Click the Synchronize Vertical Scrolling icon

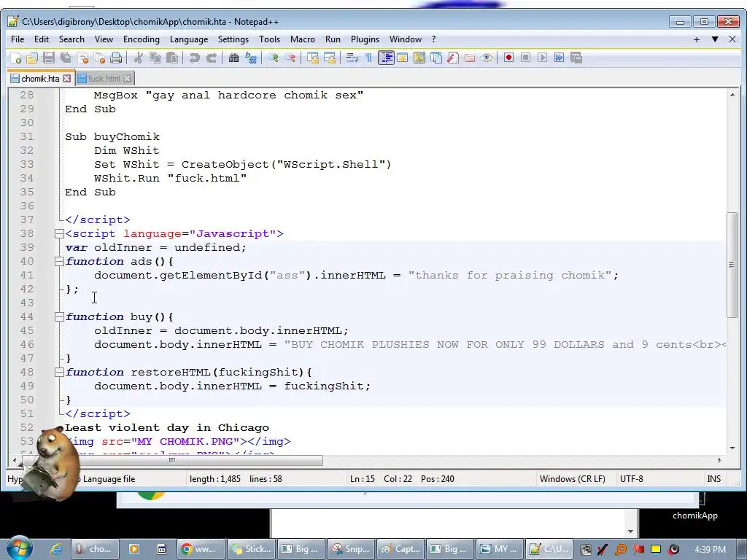click(312, 58)
